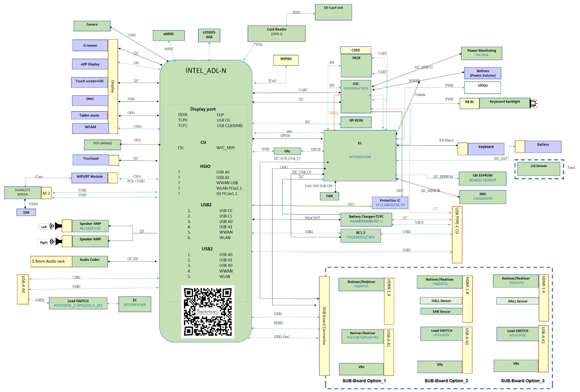Click the Lid Sensor block

coord(539,169)
